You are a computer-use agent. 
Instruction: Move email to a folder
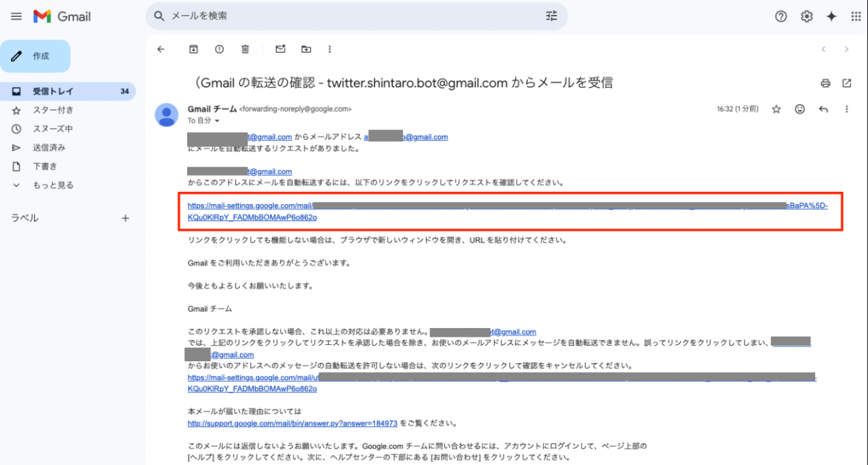click(306, 49)
